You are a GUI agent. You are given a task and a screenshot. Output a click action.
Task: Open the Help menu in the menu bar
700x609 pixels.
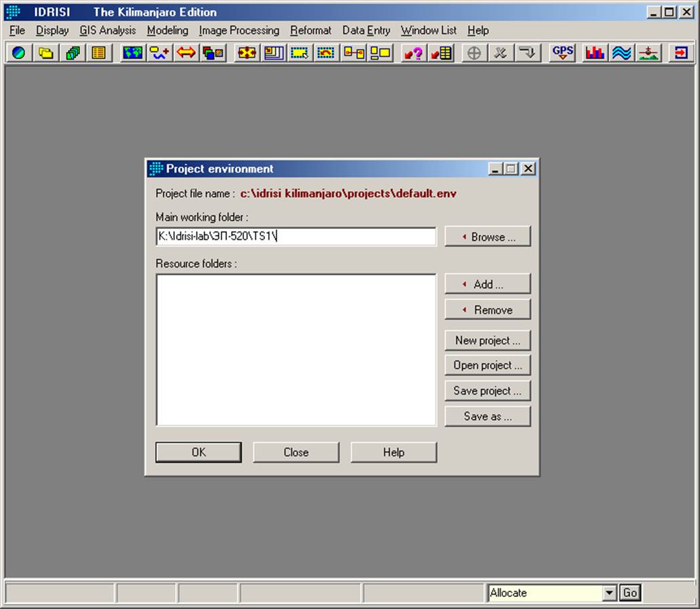coord(478,30)
